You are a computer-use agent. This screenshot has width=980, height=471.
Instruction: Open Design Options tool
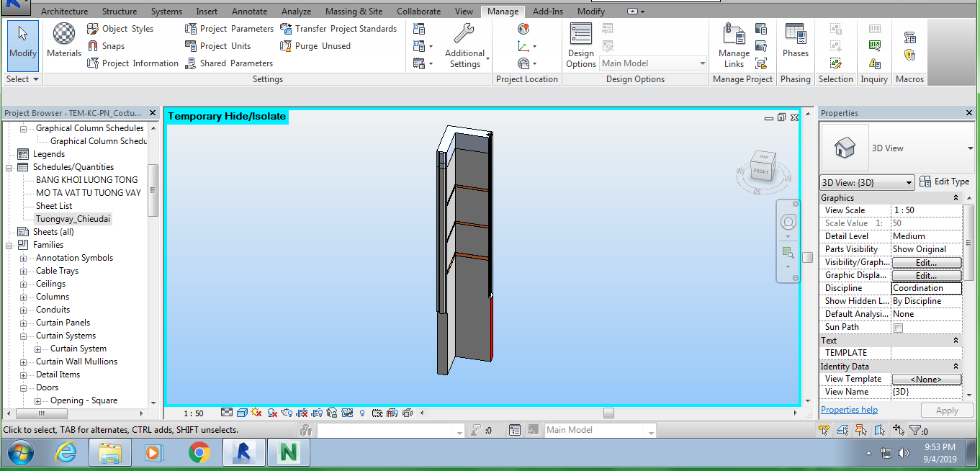(580, 45)
